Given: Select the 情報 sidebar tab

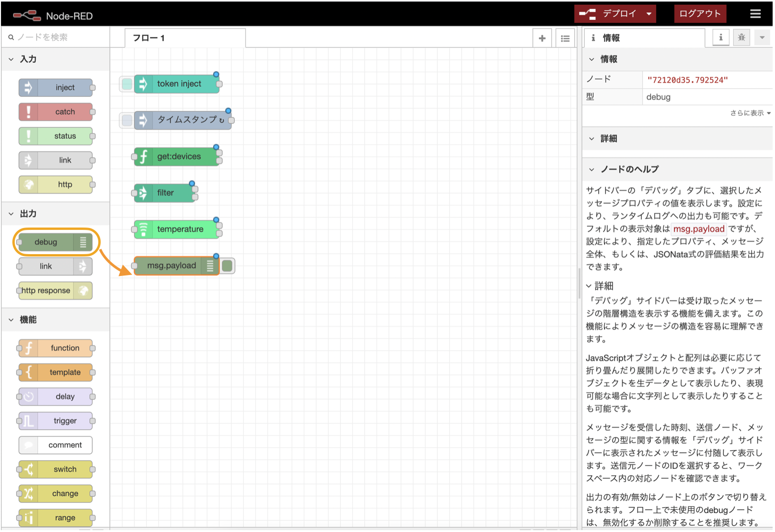Looking at the screenshot, I should pos(645,38).
